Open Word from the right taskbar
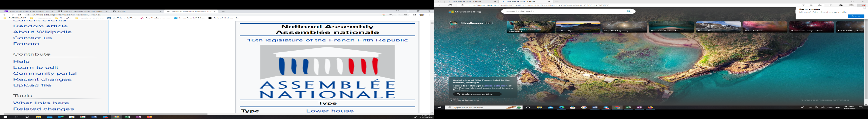868x119 pixels. 595,107
